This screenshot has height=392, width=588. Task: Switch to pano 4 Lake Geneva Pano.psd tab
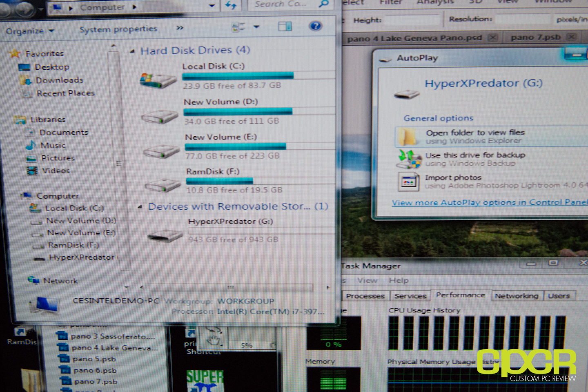tap(414, 38)
